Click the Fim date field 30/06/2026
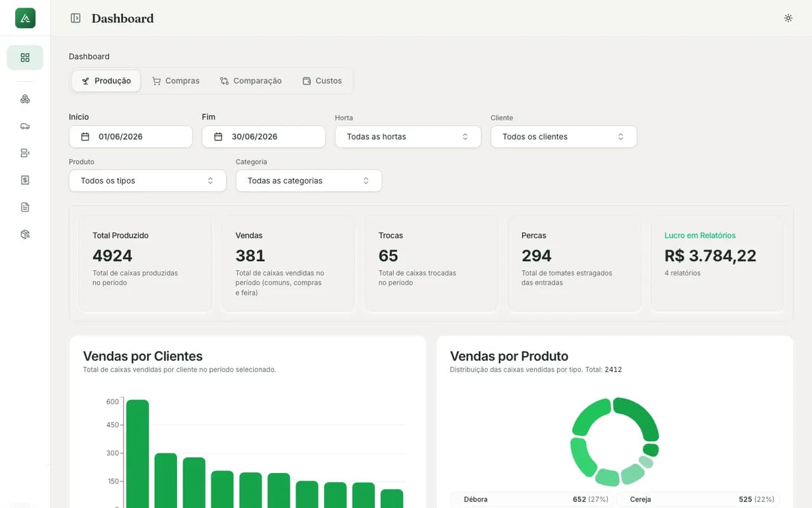Viewport: 812px width, 508px height. pyautogui.click(x=263, y=137)
